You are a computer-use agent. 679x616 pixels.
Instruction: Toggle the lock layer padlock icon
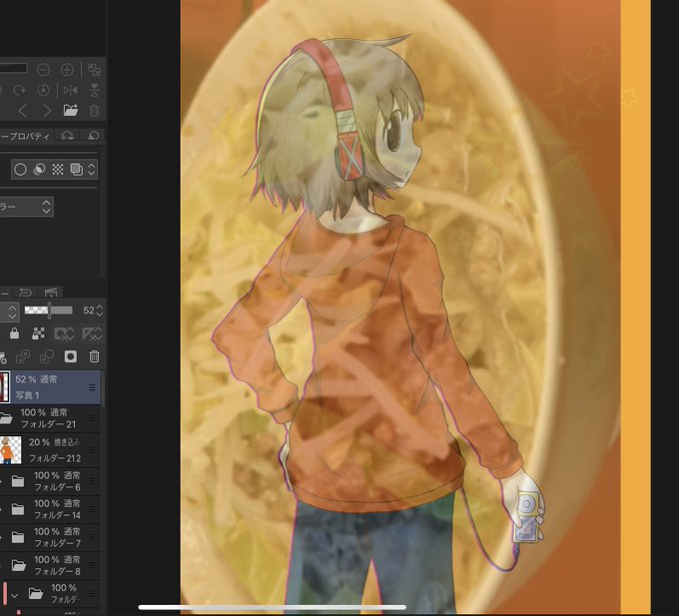click(x=14, y=333)
